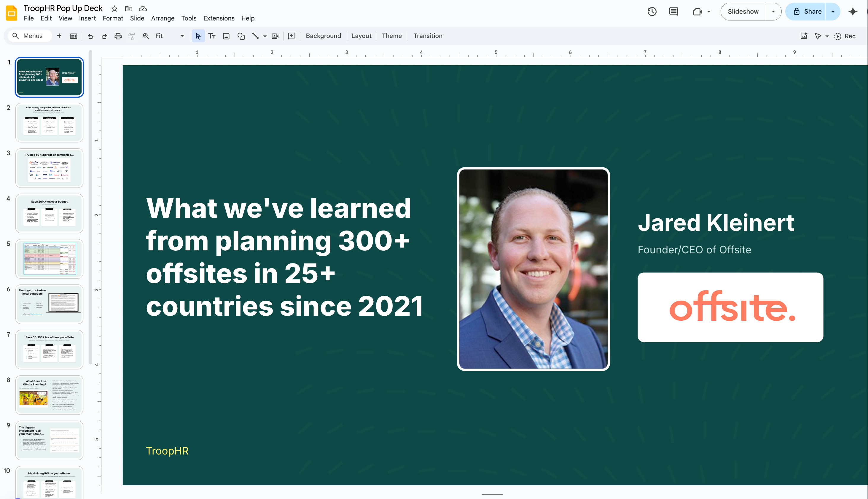This screenshot has height=499, width=868.
Task: Redo the last action
Action: [x=104, y=36]
